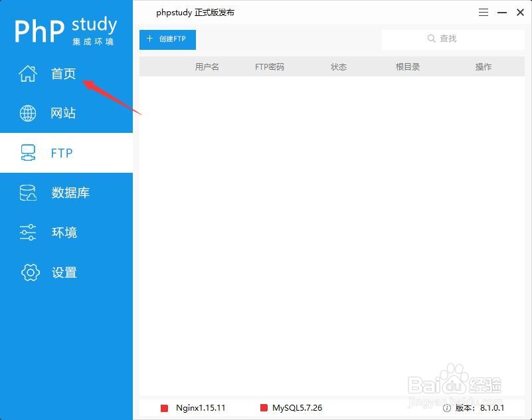Click the database cloud icon
Viewport: 532px width, 420px height.
pos(28,193)
